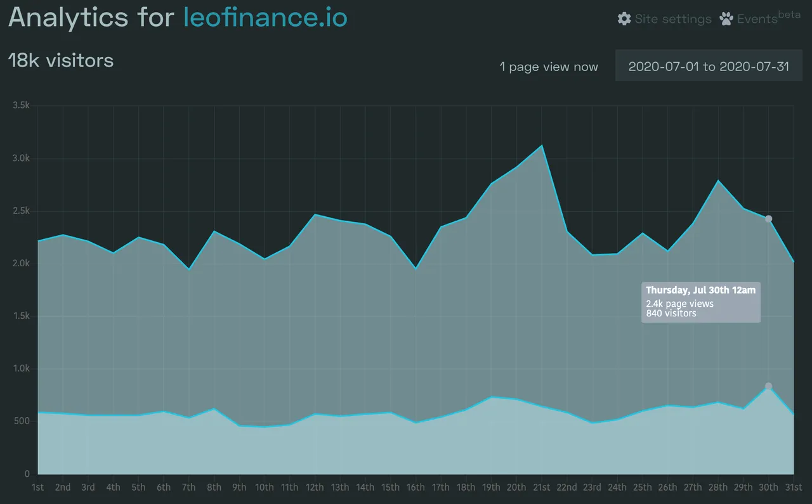Open the date range picker 2020-07-01 to 2020-07-31
The image size is (812, 504).
pos(709,66)
